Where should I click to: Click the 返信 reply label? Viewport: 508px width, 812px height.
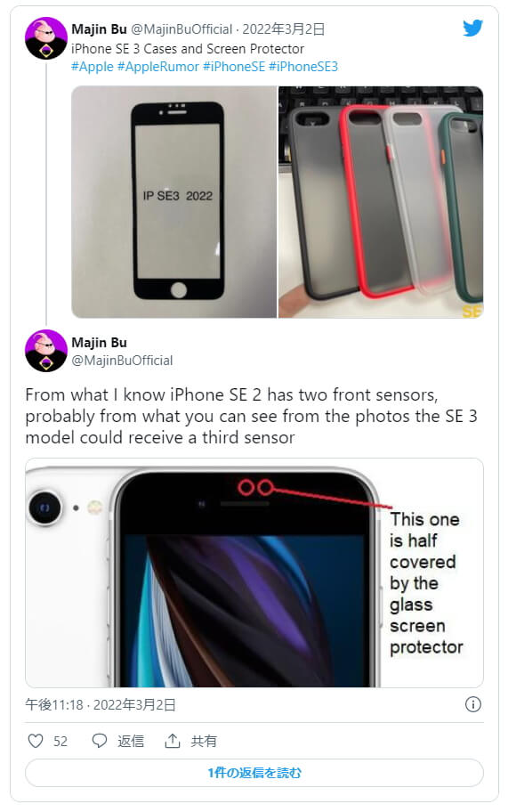pos(131,741)
